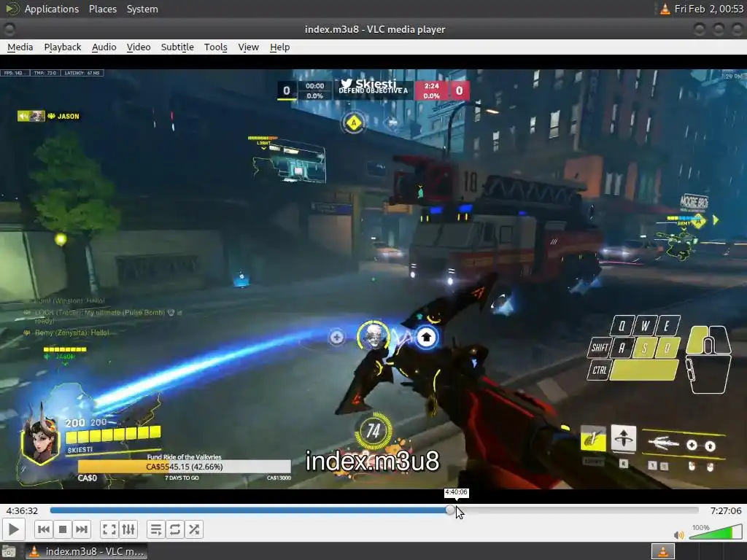Open the Tools menu

[215, 47]
